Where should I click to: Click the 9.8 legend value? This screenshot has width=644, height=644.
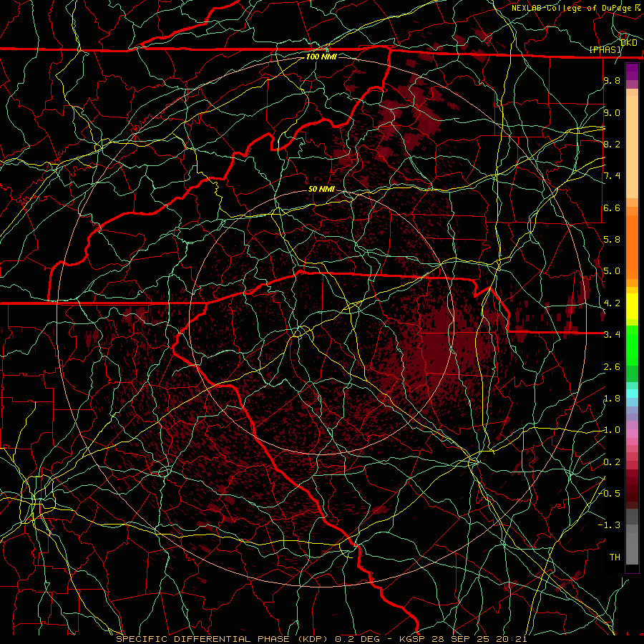612,80
